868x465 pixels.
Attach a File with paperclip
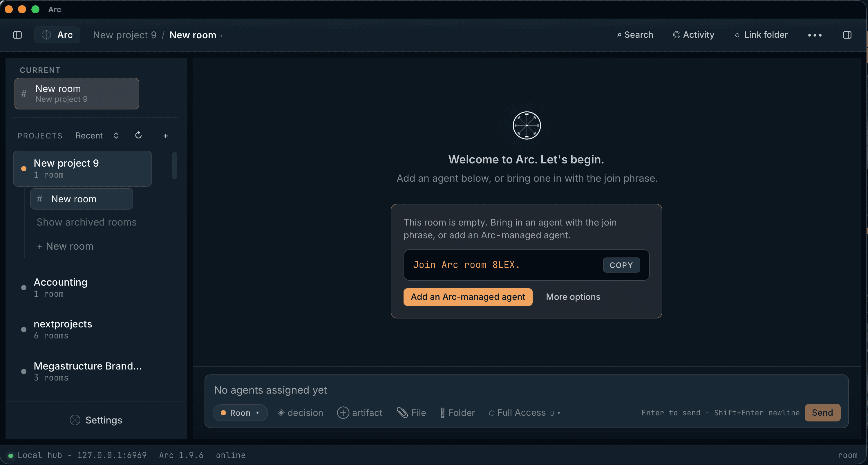pos(411,413)
